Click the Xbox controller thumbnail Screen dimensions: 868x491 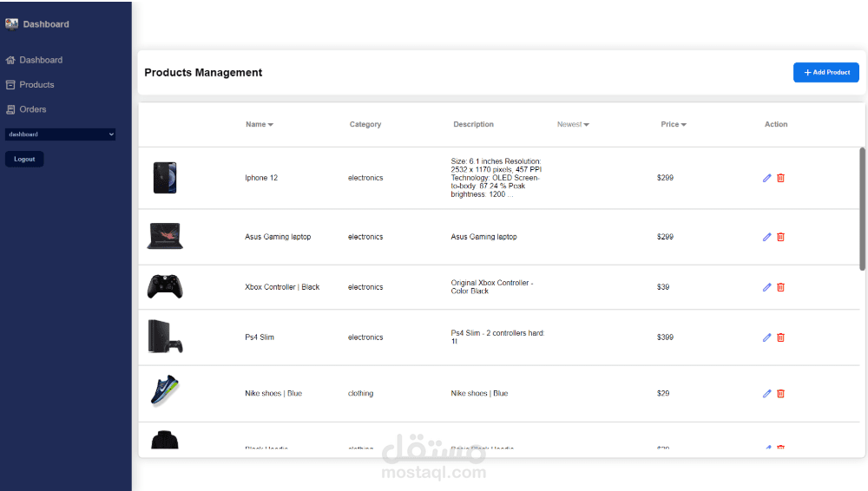click(x=165, y=287)
